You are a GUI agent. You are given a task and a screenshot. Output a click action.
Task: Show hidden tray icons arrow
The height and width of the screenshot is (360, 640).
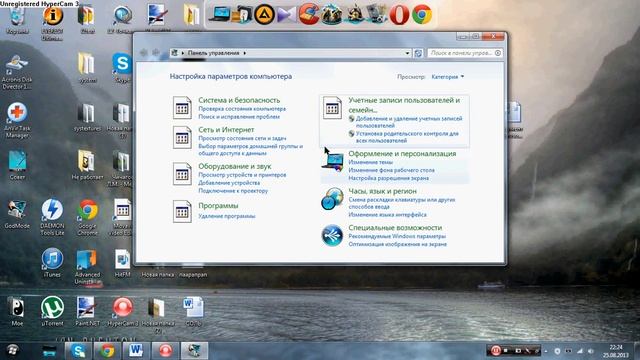[x=546, y=351]
